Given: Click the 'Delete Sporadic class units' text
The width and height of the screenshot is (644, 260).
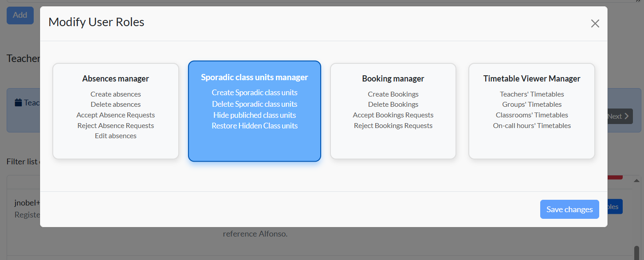Looking at the screenshot, I should (255, 104).
